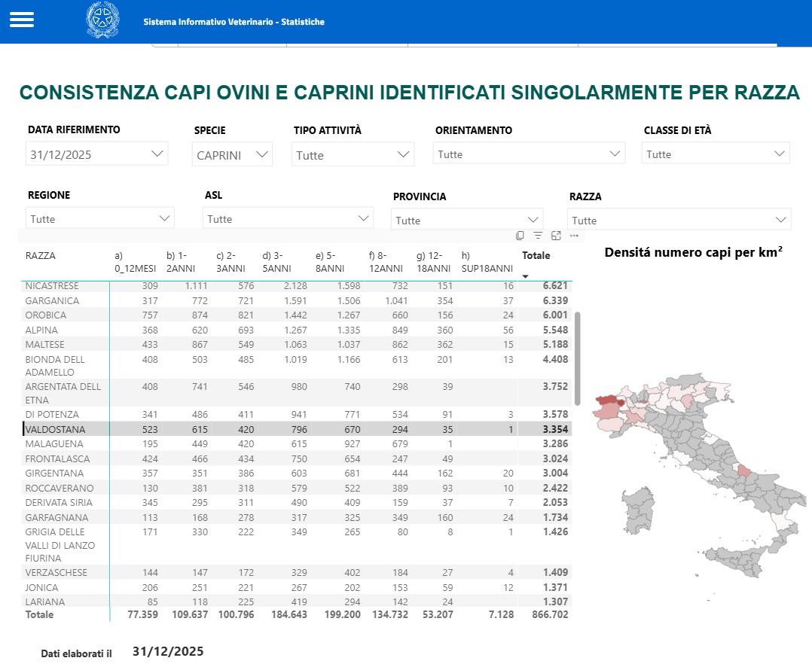Screen dimensions: 812x670
Task: Select the MALAGUENA row name
Action: tap(54, 444)
